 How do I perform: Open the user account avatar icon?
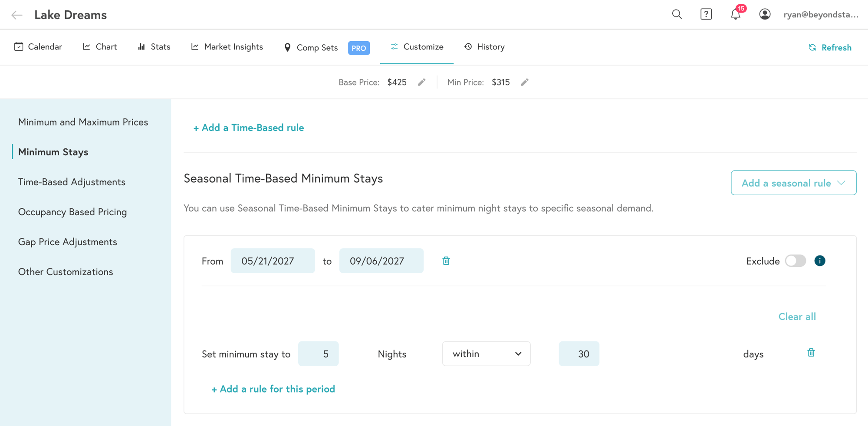765,14
